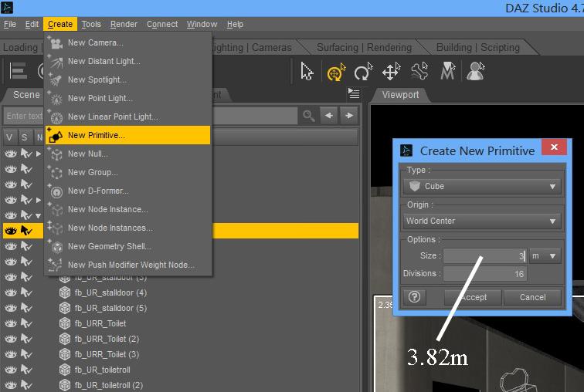The width and height of the screenshot is (584, 392).
Task: Open the Origin dropdown showing World Center
Action: [x=482, y=221]
